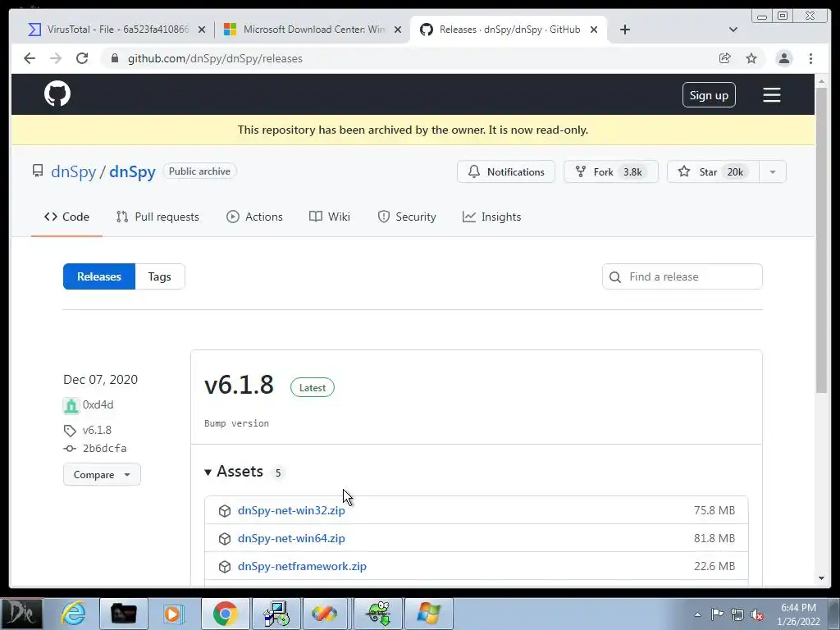Download dnSpy-net-win64.zip
Image resolution: width=840 pixels, height=630 pixels.
coord(291,538)
